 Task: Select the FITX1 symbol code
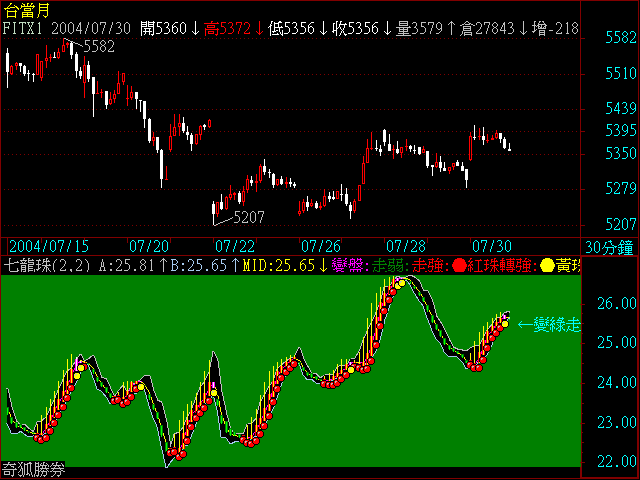point(24,29)
